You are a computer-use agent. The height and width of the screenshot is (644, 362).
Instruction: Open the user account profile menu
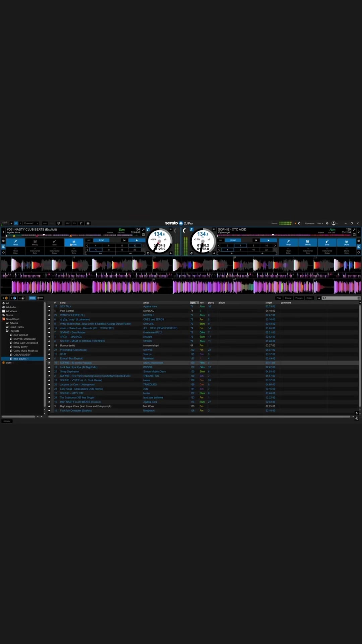click(334, 223)
